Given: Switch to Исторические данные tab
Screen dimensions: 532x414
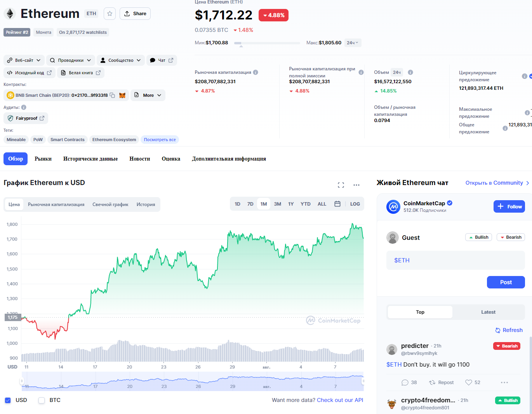Looking at the screenshot, I should (x=90, y=159).
